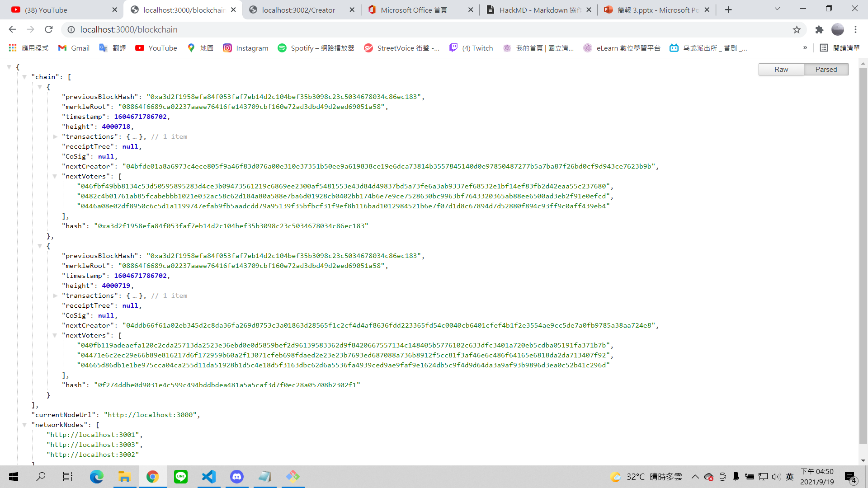Image resolution: width=868 pixels, height=488 pixels.
Task: Switch to the HackMD Markdown tab
Action: click(539, 9)
